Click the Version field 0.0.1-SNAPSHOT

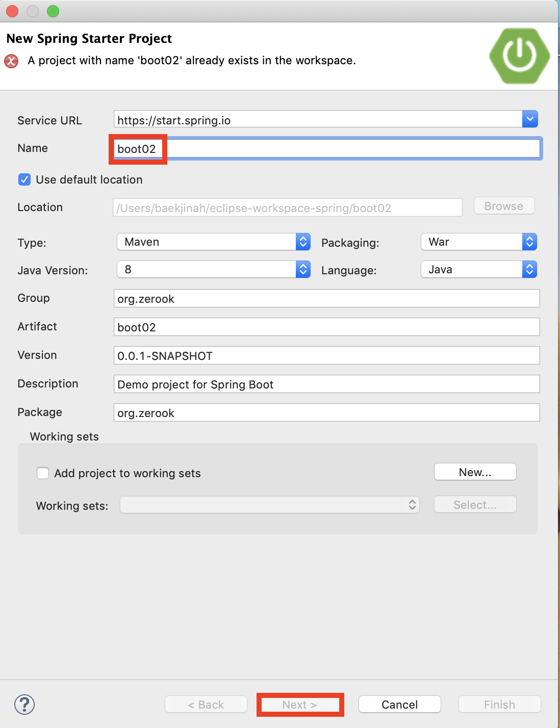point(326,355)
